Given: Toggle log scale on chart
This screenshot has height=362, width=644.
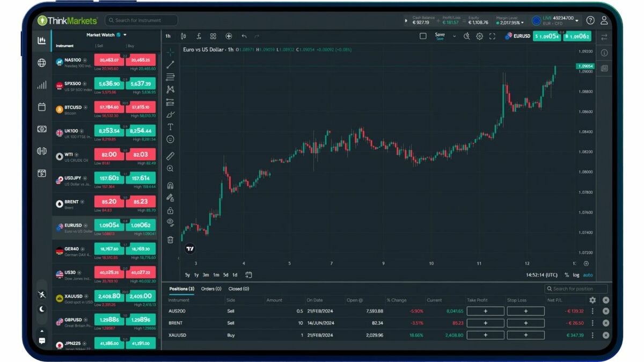Looking at the screenshot, I should click(576, 275).
